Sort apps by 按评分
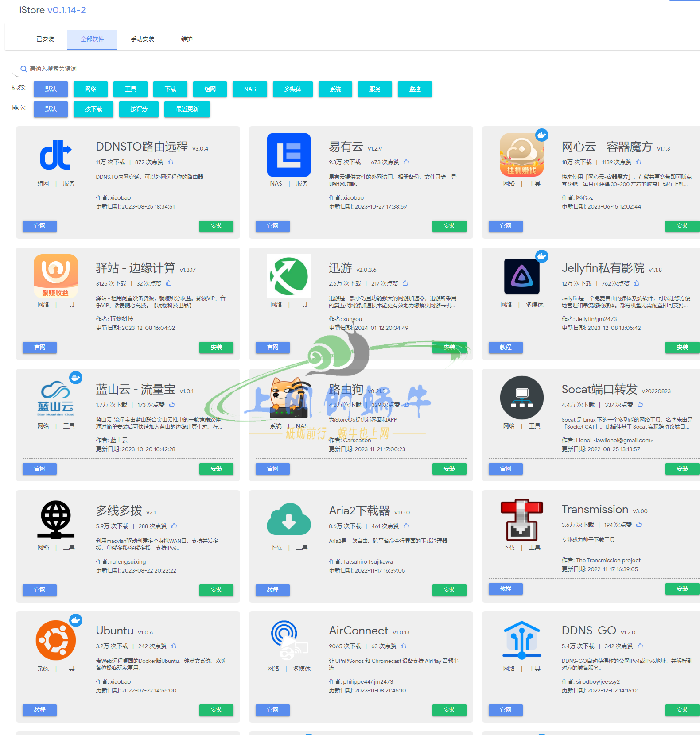 click(139, 109)
